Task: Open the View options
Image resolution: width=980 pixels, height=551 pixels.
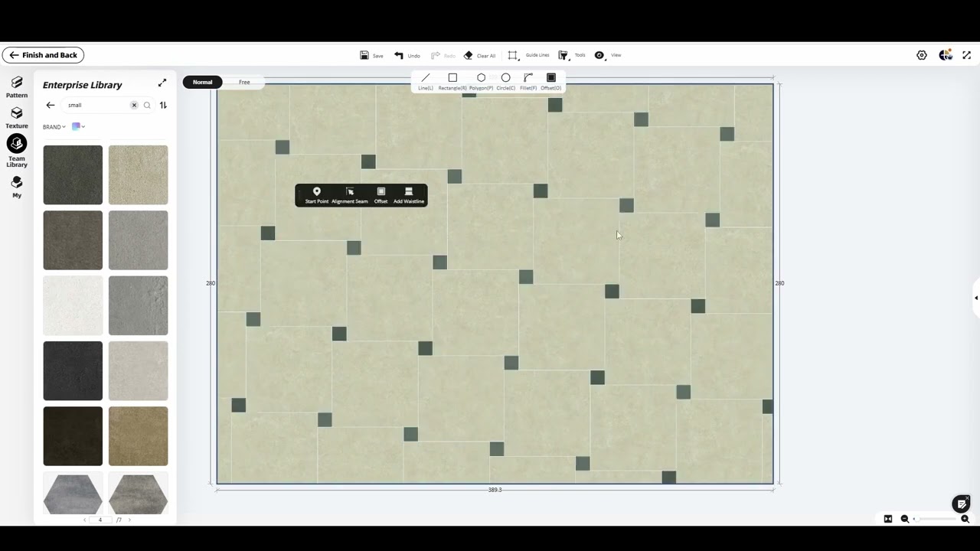Action: coord(608,55)
